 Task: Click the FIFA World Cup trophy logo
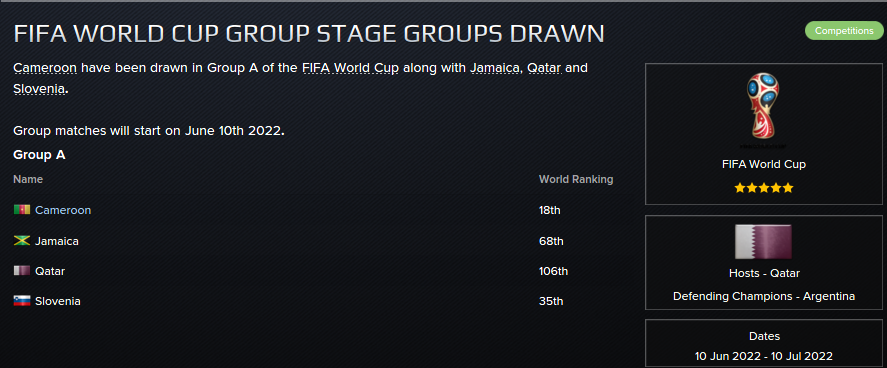(764, 110)
